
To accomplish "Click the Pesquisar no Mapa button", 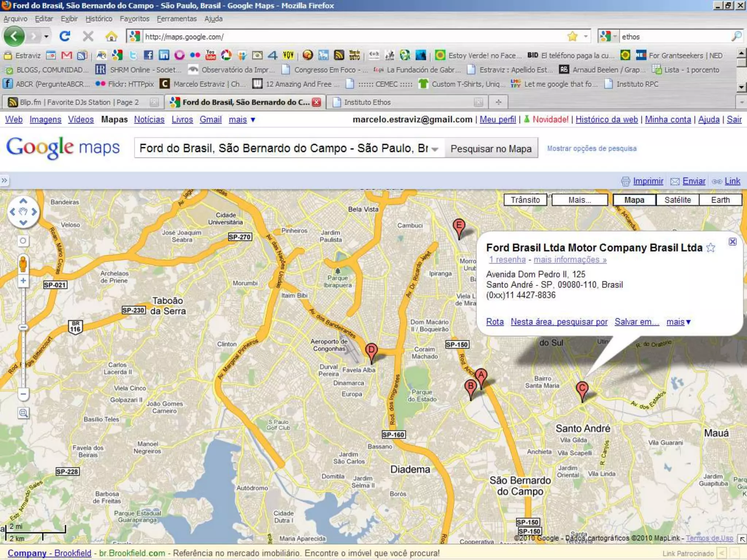I will coord(491,149).
